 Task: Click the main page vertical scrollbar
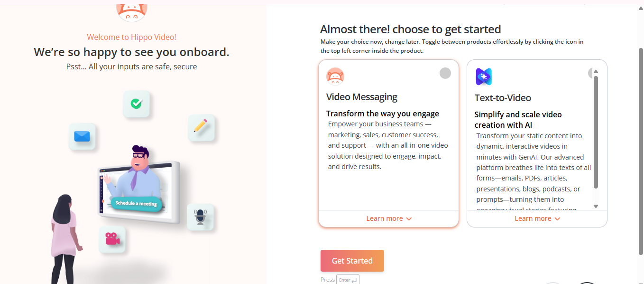click(640, 142)
